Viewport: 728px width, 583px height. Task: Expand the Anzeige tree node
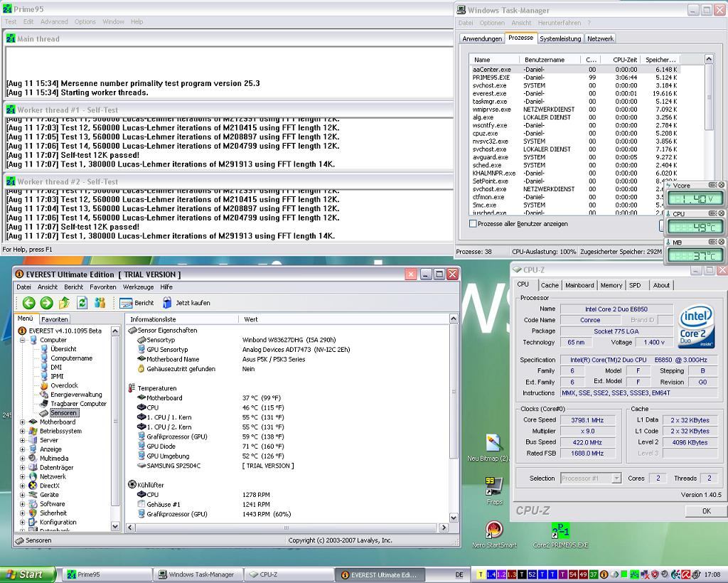[22, 449]
